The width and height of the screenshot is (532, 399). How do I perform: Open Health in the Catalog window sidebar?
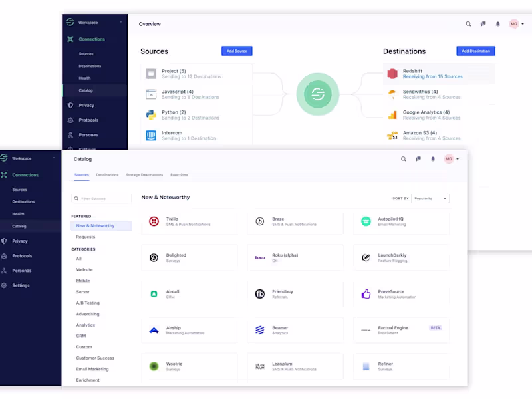tap(18, 214)
